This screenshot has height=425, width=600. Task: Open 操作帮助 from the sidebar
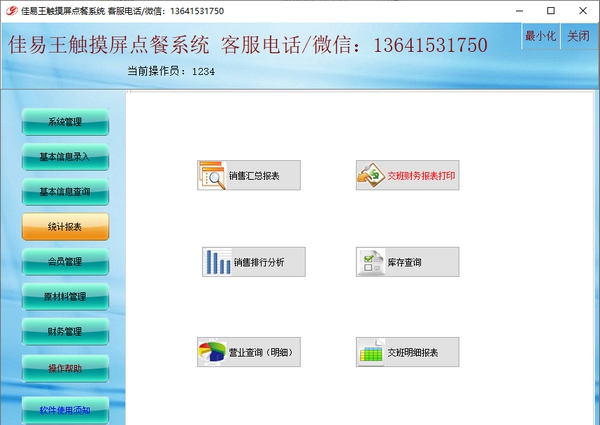(65, 368)
